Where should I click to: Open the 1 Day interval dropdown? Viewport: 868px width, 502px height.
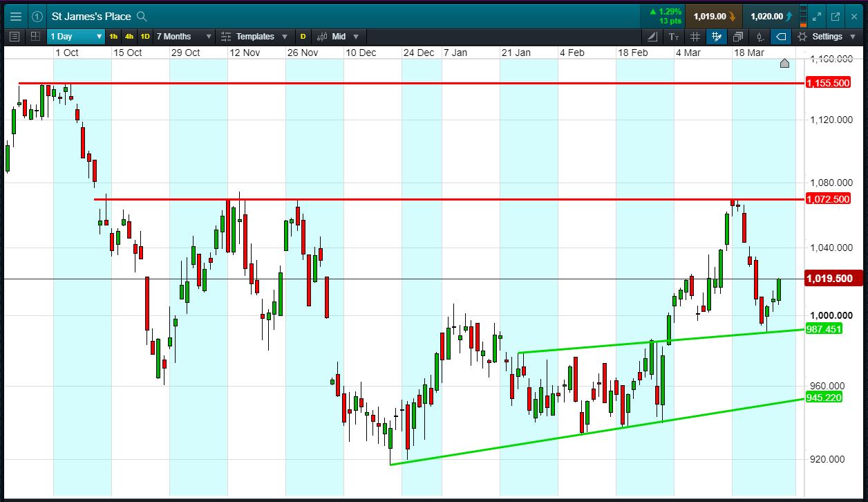pyautogui.click(x=76, y=37)
